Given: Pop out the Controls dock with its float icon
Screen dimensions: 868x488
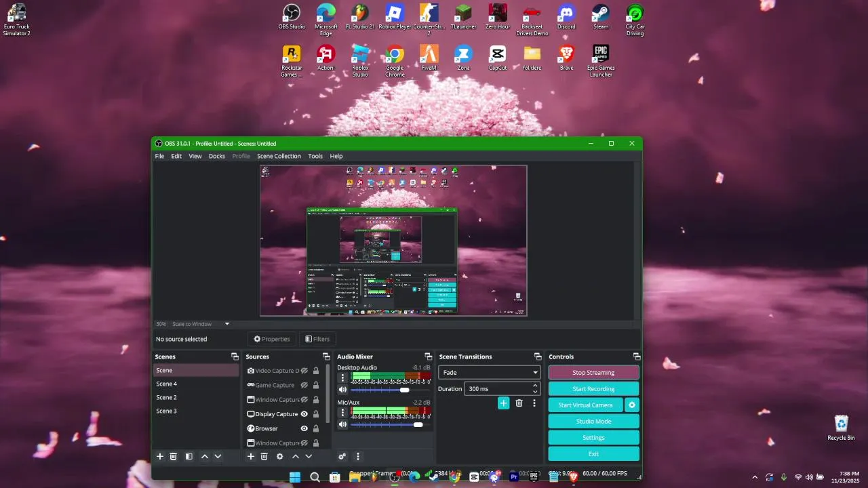Looking at the screenshot, I should 636,357.
